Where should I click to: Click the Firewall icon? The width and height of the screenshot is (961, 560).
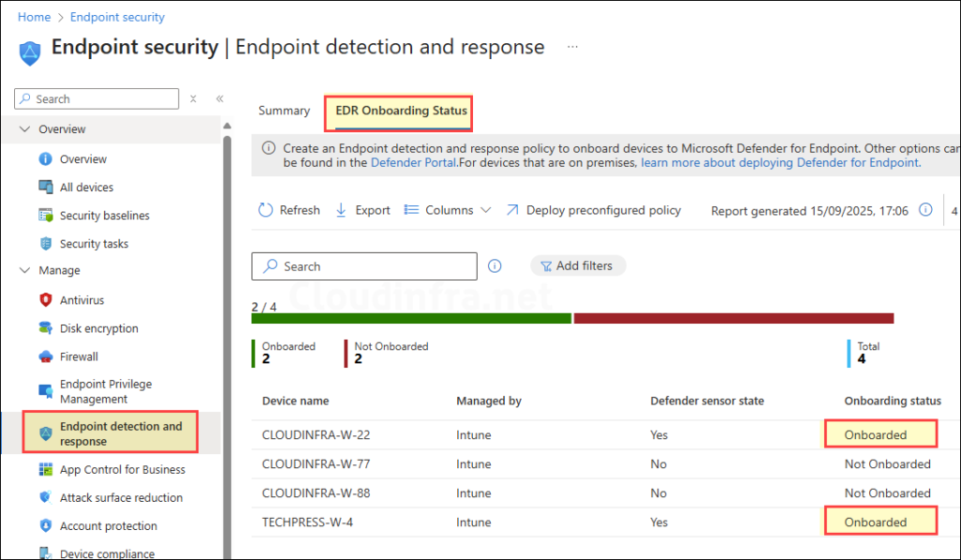[x=45, y=356]
